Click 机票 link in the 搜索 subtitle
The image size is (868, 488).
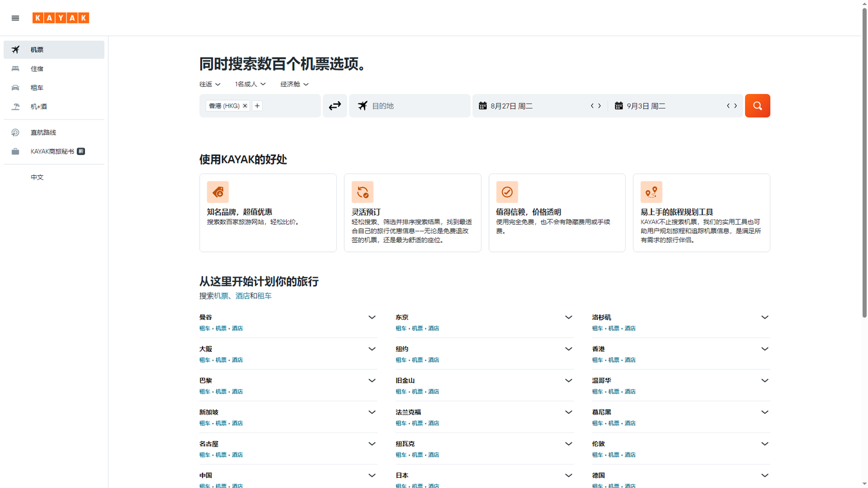(x=221, y=296)
